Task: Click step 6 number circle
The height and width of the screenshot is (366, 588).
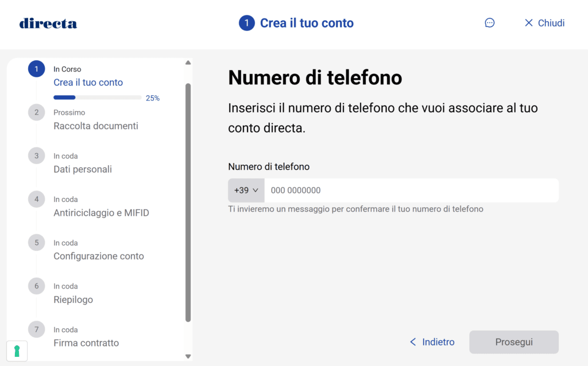Action: [36, 286]
